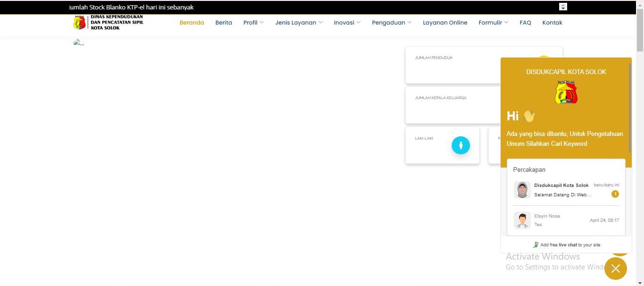Click the Add free live chat link
The width and height of the screenshot is (644, 286).
click(566, 245)
